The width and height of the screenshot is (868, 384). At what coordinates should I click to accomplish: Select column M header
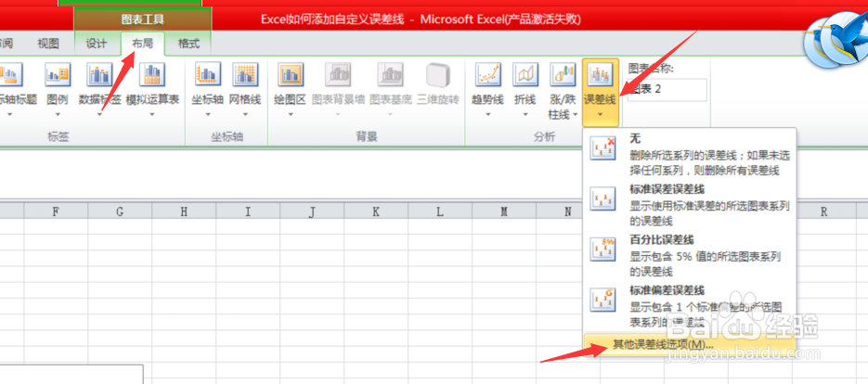click(504, 211)
